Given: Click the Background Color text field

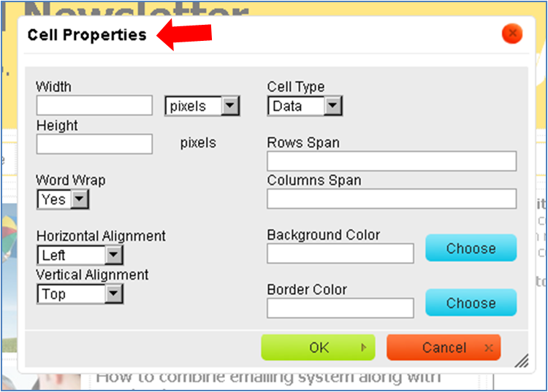Looking at the screenshot, I should [x=340, y=253].
